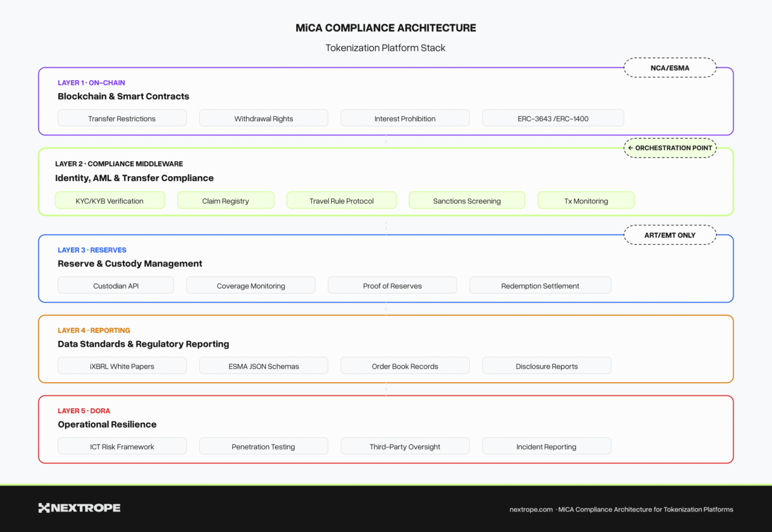Select the ERC-3643 /ERC-1400 box

pyautogui.click(x=552, y=118)
